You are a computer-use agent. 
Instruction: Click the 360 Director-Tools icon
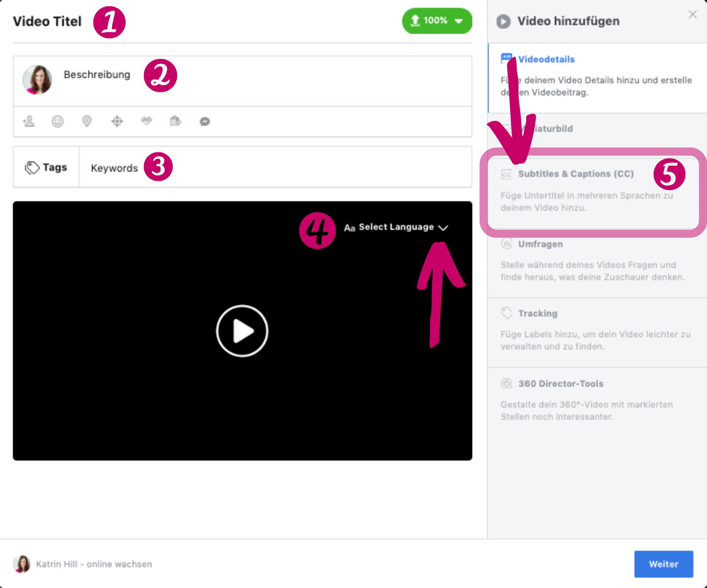pyautogui.click(x=507, y=384)
